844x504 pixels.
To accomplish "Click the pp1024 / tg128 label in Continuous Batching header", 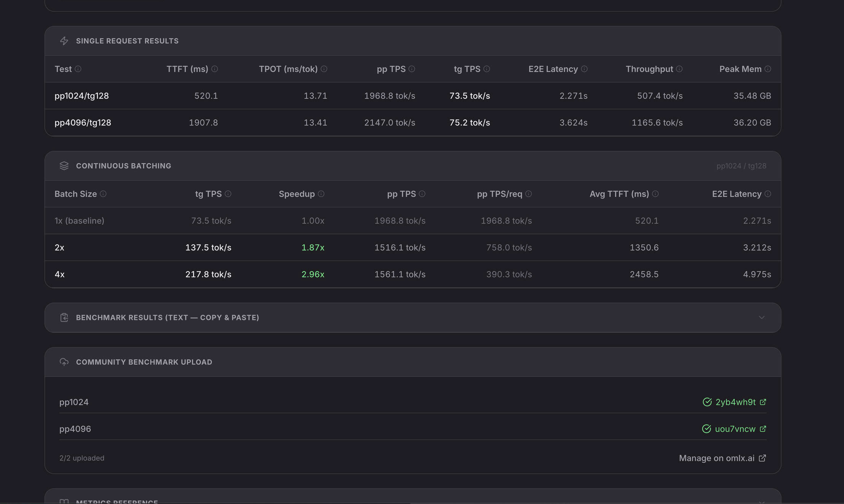I will click(x=741, y=166).
